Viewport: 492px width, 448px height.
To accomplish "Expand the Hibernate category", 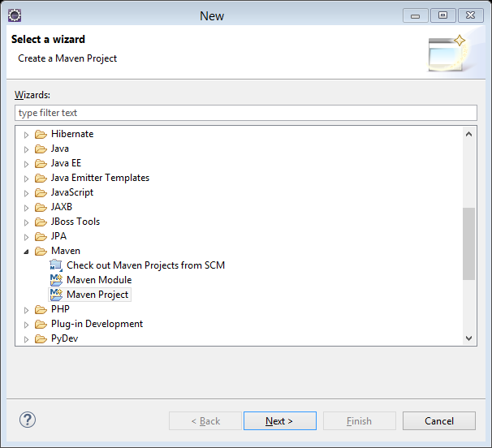I will point(26,135).
